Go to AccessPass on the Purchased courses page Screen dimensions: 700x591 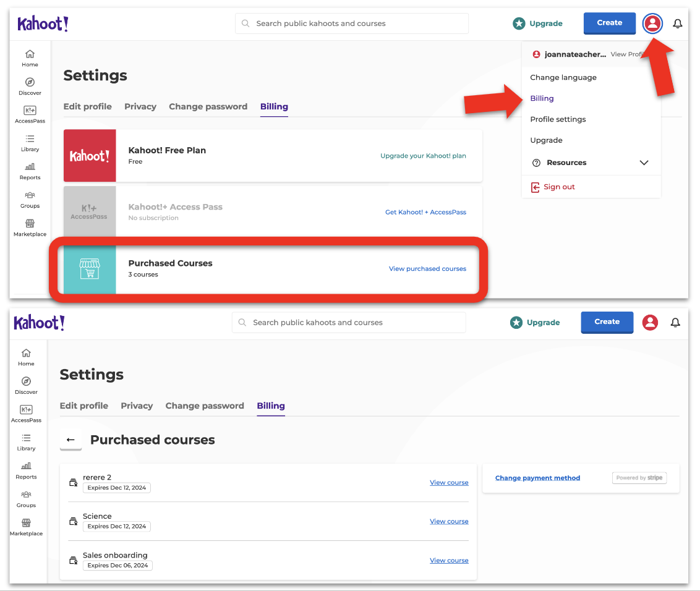pos(27,414)
